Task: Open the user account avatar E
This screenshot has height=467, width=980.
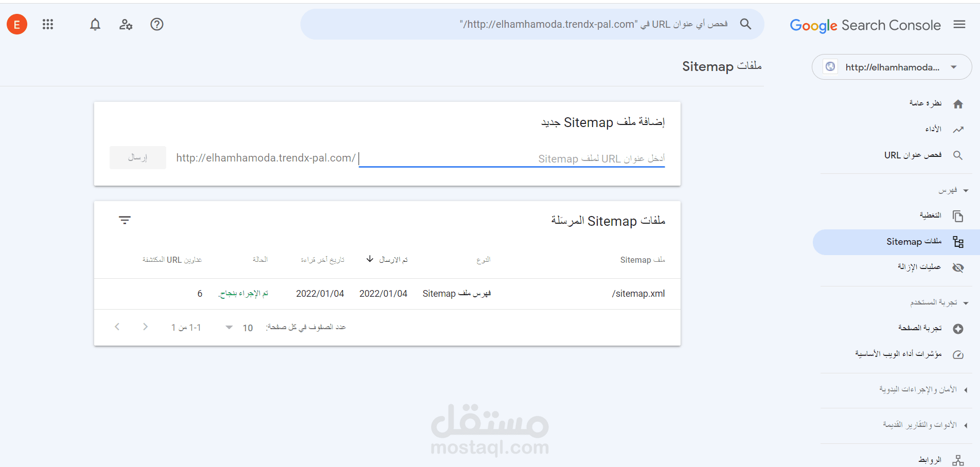Action: [17, 24]
